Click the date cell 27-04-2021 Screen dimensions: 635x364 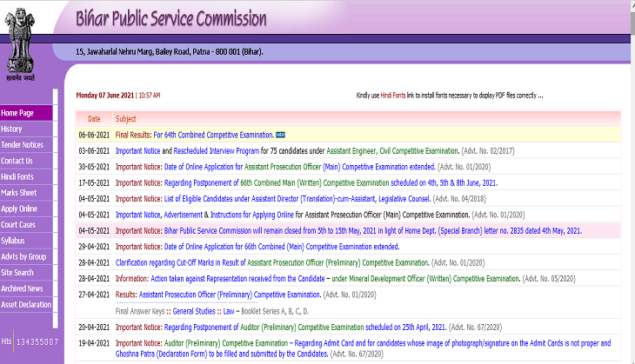94,295
